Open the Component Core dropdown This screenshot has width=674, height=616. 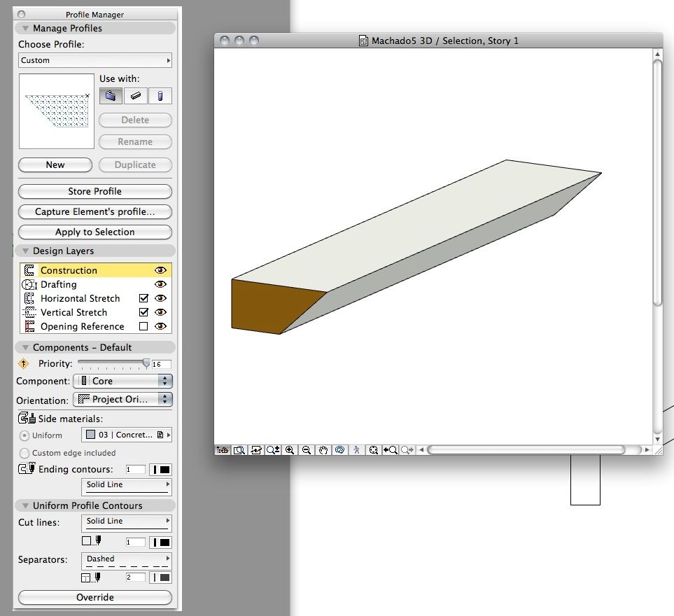tap(123, 381)
